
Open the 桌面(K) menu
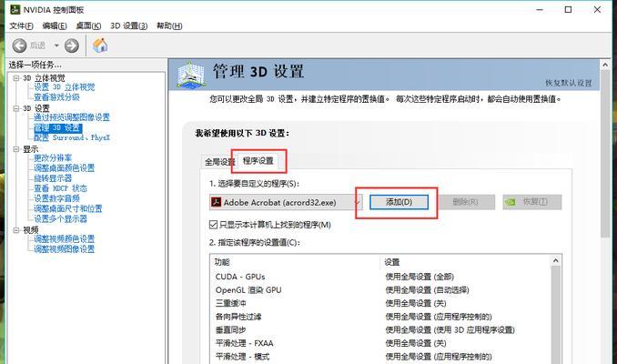(88, 26)
